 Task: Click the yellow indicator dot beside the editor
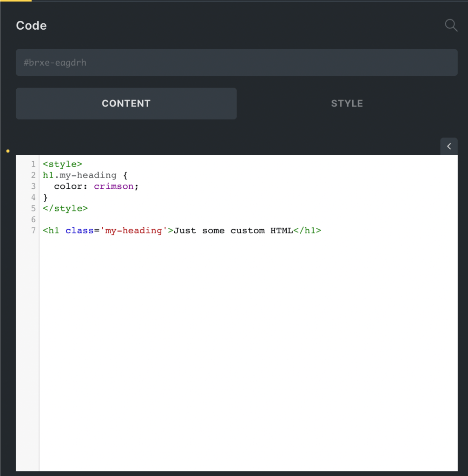click(7, 151)
